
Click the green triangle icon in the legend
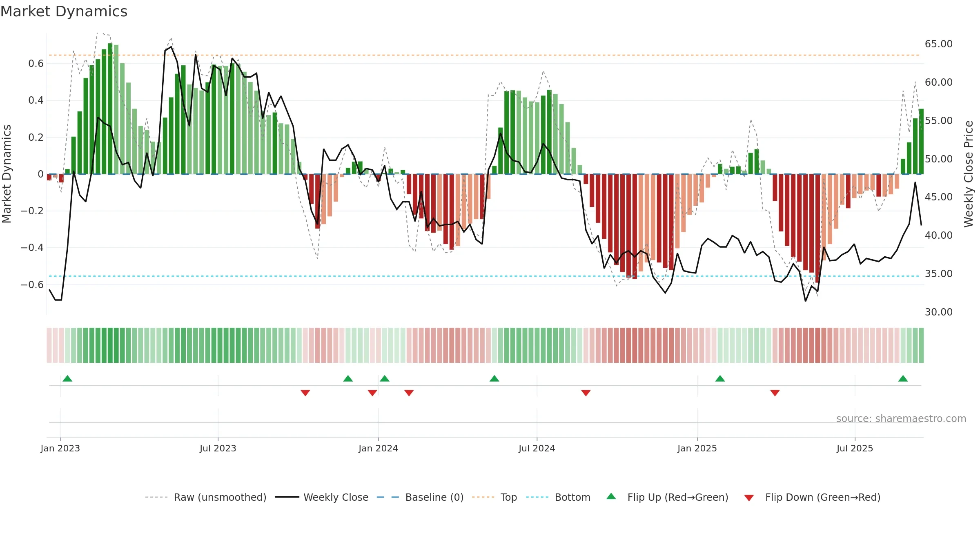611,496
